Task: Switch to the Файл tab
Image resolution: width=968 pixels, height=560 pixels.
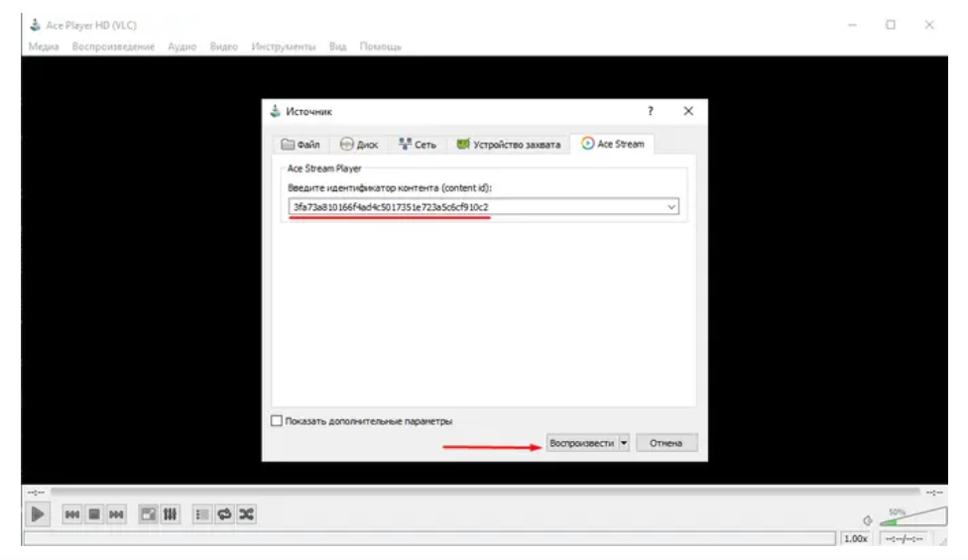Action: pos(300,145)
